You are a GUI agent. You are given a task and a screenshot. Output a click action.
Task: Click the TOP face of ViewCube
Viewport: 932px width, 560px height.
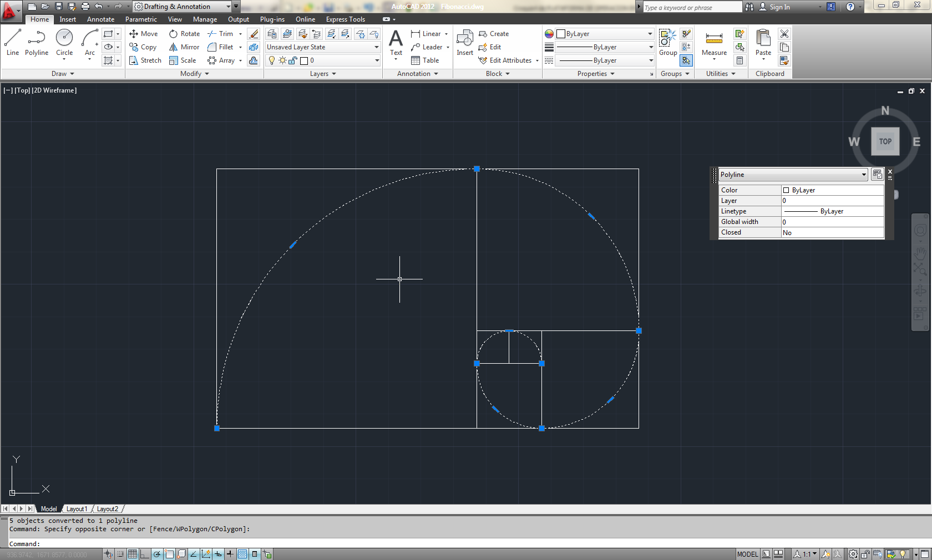pos(885,141)
